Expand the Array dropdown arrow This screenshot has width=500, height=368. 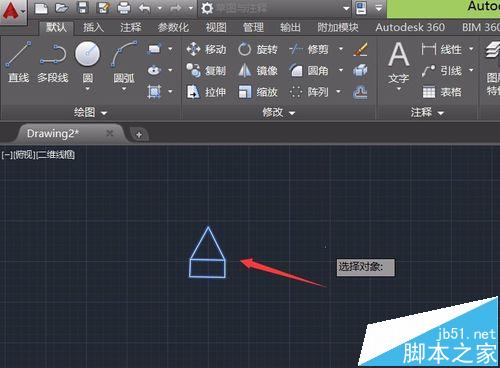[338, 92]
